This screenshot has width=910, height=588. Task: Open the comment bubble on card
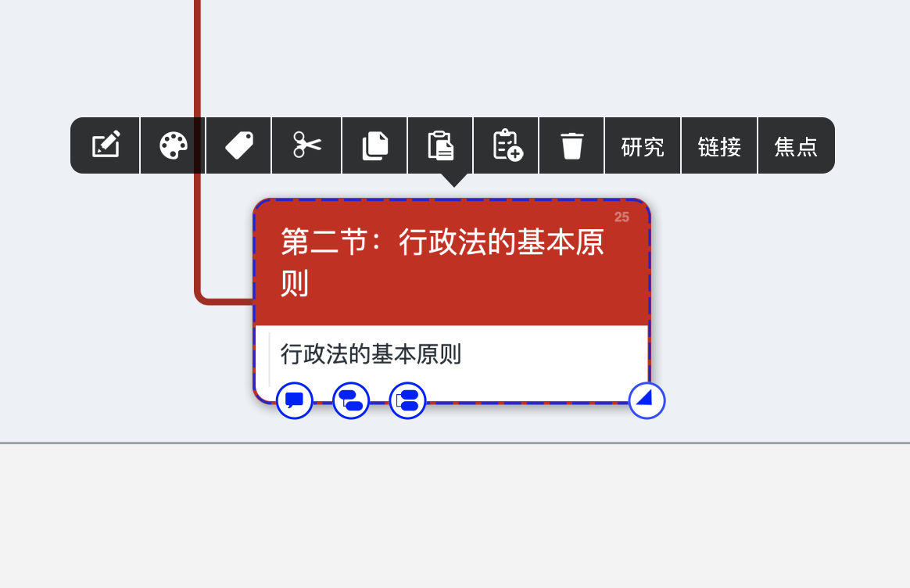click(x=294, y=400)
